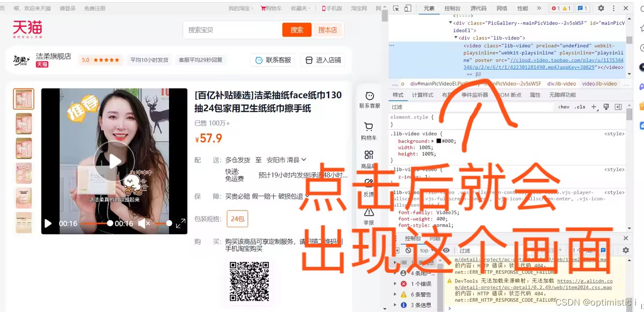This screenshot has width=644, height=312.
Task: Click the error and warning count badge
Action: pos(561,8)
